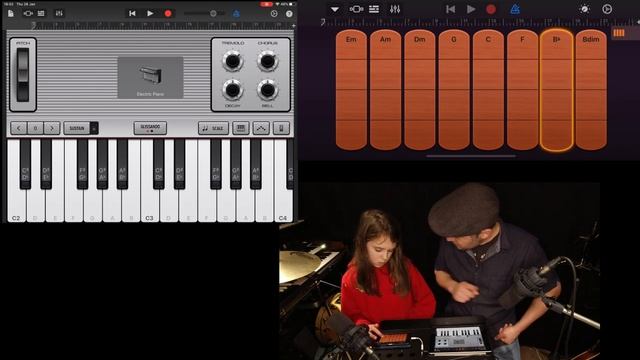Image resolution: width=640 pixels, height=360 pixels.
Task: Toggle the Sustain switch
Action: point(81,128)
